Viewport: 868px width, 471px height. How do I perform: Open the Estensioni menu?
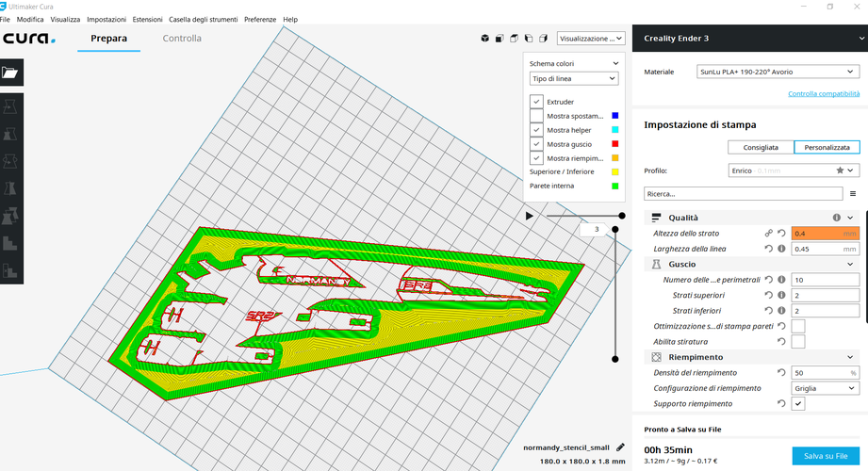pyautogui.click(x=147, y=20)
